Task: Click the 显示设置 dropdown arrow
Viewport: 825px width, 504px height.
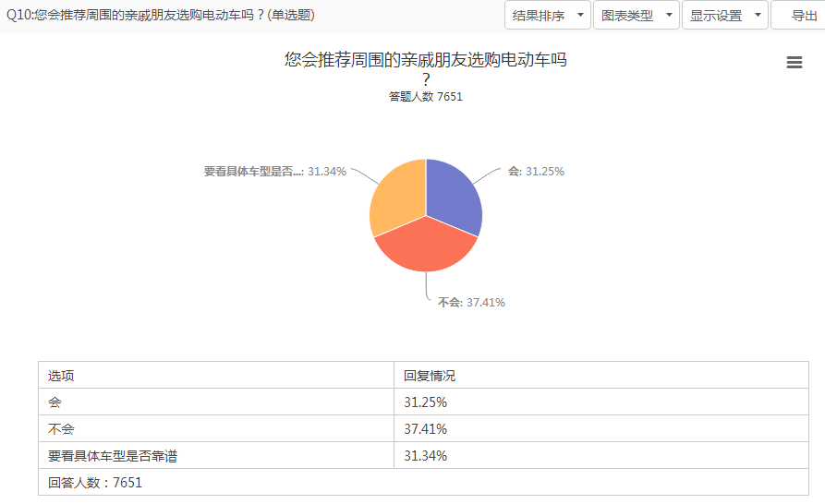Action: 758,15
